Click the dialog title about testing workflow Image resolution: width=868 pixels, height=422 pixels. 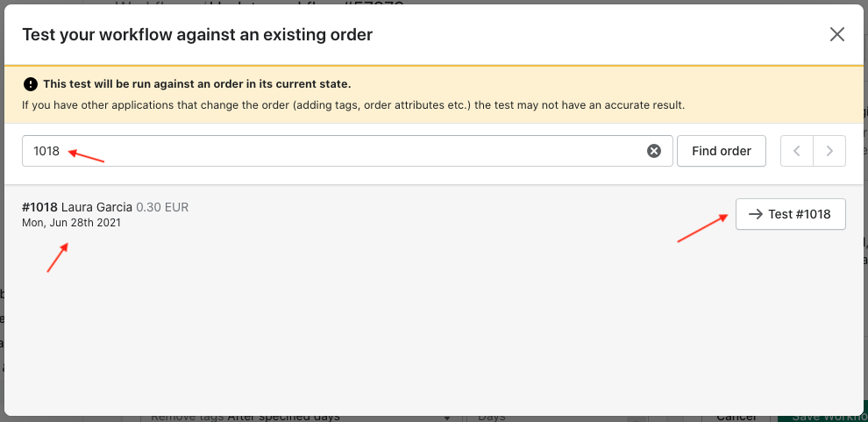tap(197, 35)
